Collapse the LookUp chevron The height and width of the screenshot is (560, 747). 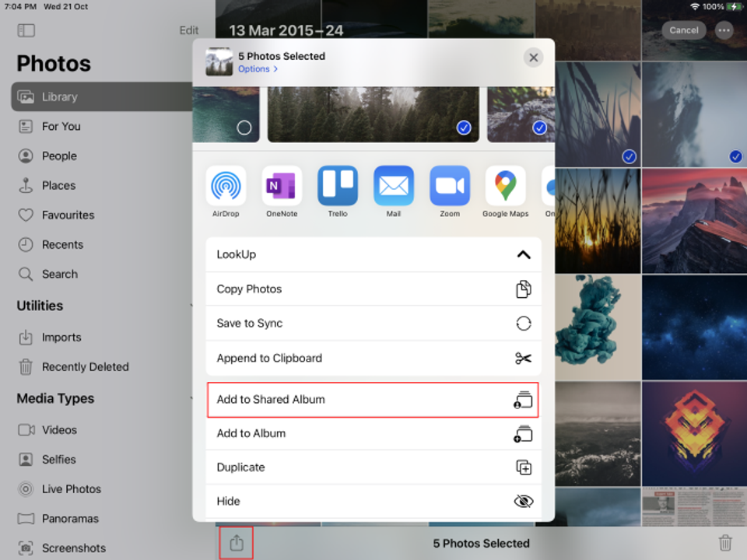pyautogui.click(x=524, y=254)
